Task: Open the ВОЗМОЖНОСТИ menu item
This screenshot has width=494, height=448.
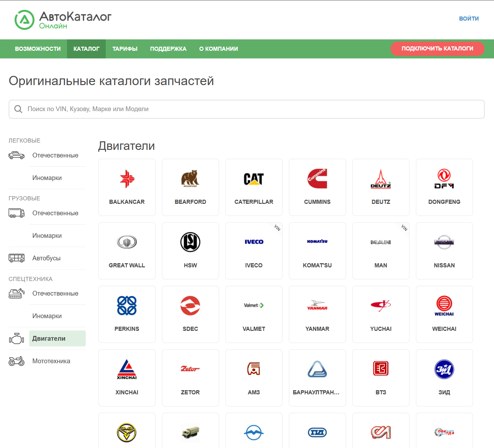Action: click(x=38, y=49)
